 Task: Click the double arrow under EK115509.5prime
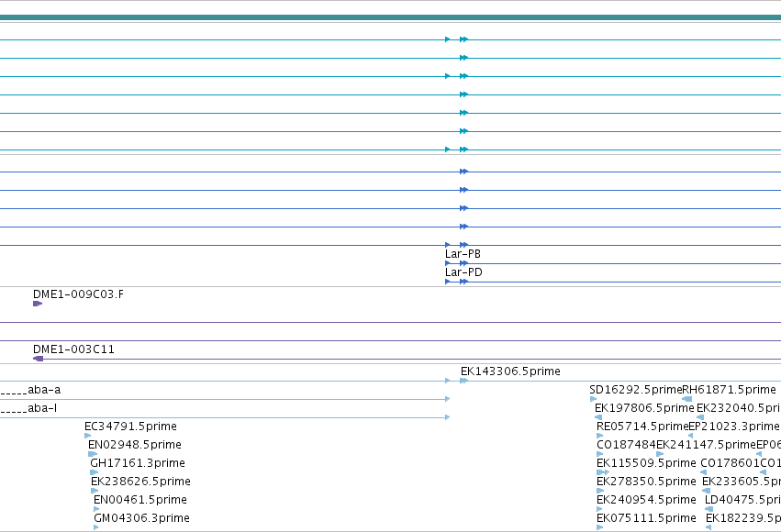[603, 472]
